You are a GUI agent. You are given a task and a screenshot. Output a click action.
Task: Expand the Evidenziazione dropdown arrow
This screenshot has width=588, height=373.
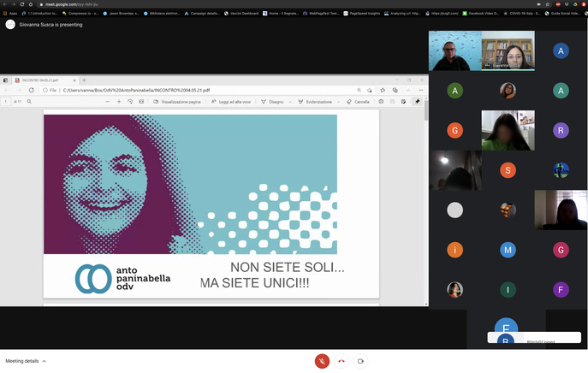tap(338, 102)
